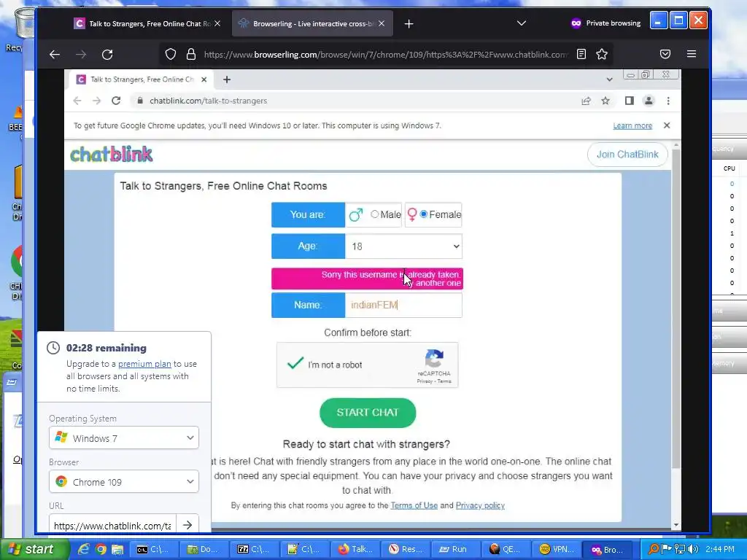Toggle the I'm not a robot checkbox
This screenshot has height=560, width=747.
click(x=295, y=364)
